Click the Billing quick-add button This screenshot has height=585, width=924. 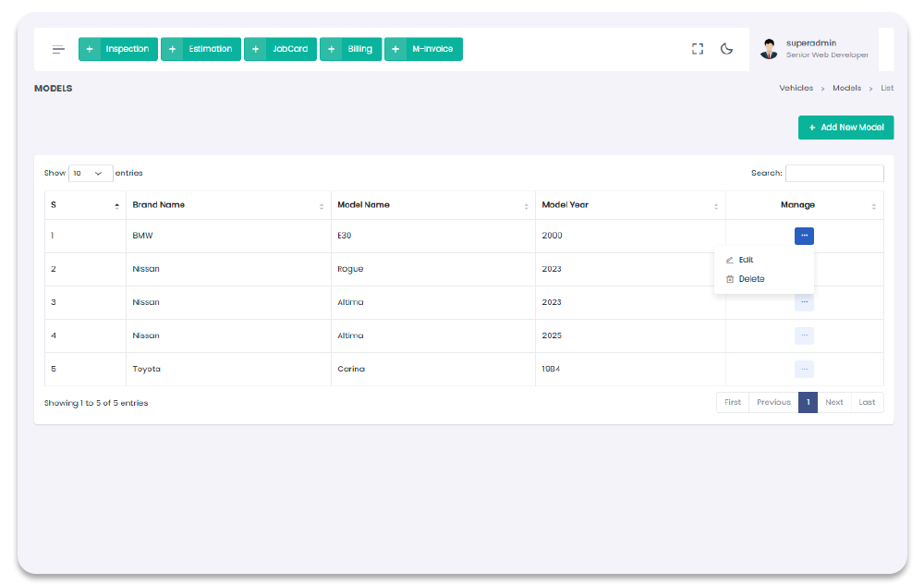tap(350, 50)
